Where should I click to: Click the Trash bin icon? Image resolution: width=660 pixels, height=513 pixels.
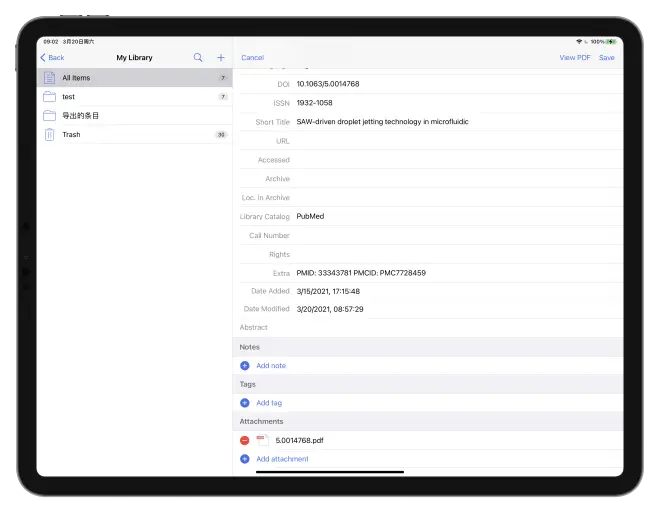point(50,135)
